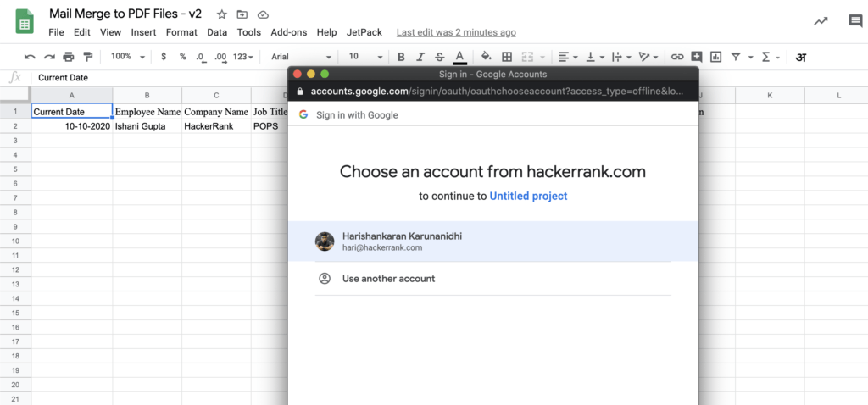868x405 pixels.
Task: Open the Data menu
Action: 217,32
